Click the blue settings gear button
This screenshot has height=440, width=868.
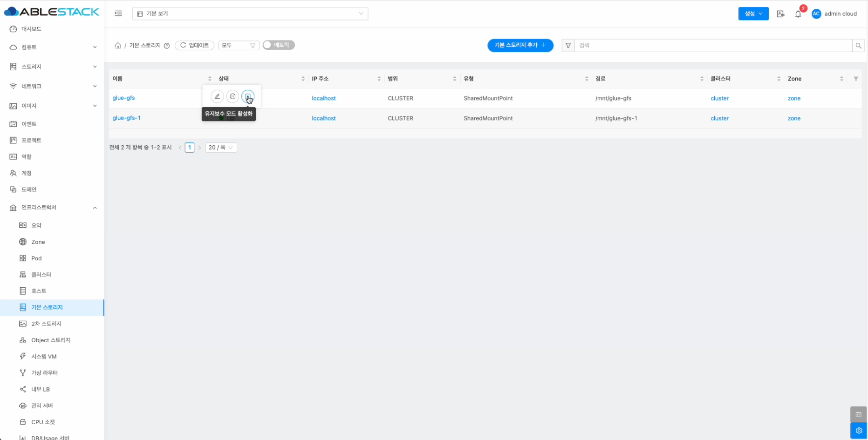pyautogui.click(x=859, y=431)
